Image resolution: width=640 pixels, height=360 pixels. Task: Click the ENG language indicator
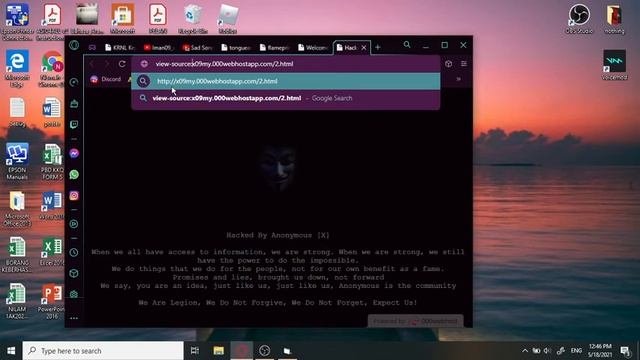pyautogui.click(x=576, y=351)
